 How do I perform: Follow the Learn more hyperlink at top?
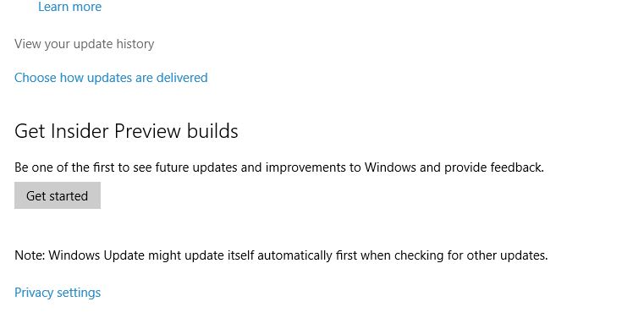[69, 7]
